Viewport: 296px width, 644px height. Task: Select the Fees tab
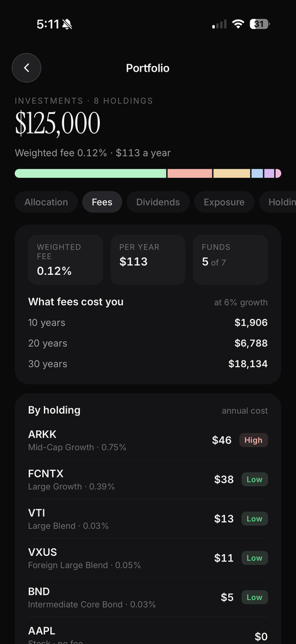pos(102,202)
